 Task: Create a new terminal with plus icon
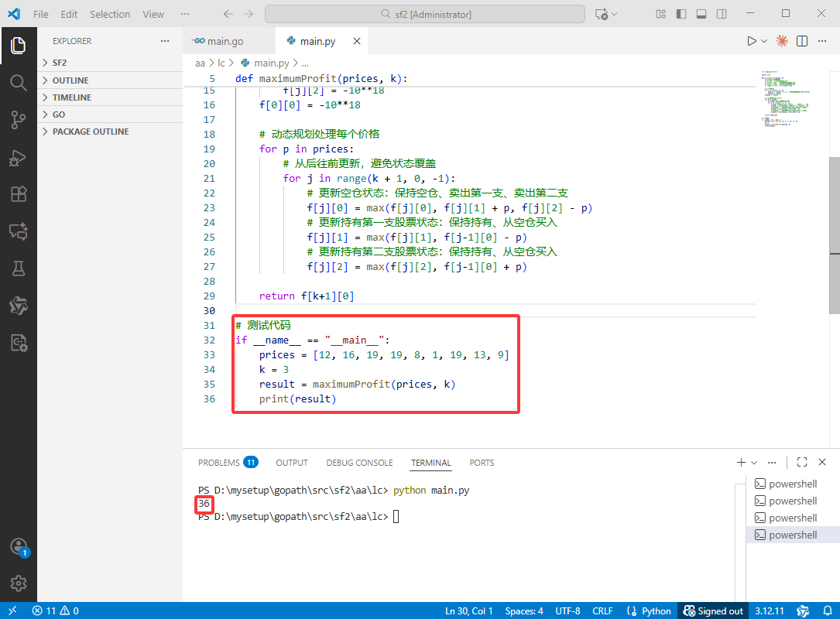pos(742,462)
